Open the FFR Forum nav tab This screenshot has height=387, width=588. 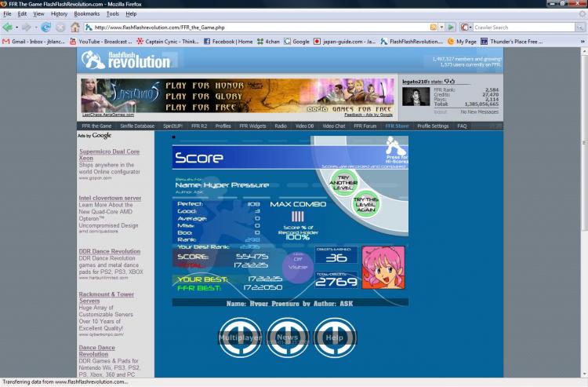pyautogui.click(x=365, y=126)
